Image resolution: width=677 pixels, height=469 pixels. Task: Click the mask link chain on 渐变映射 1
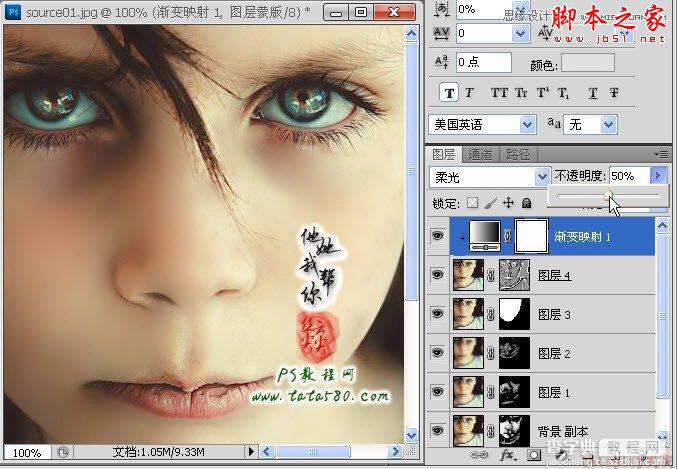[508, 236]
